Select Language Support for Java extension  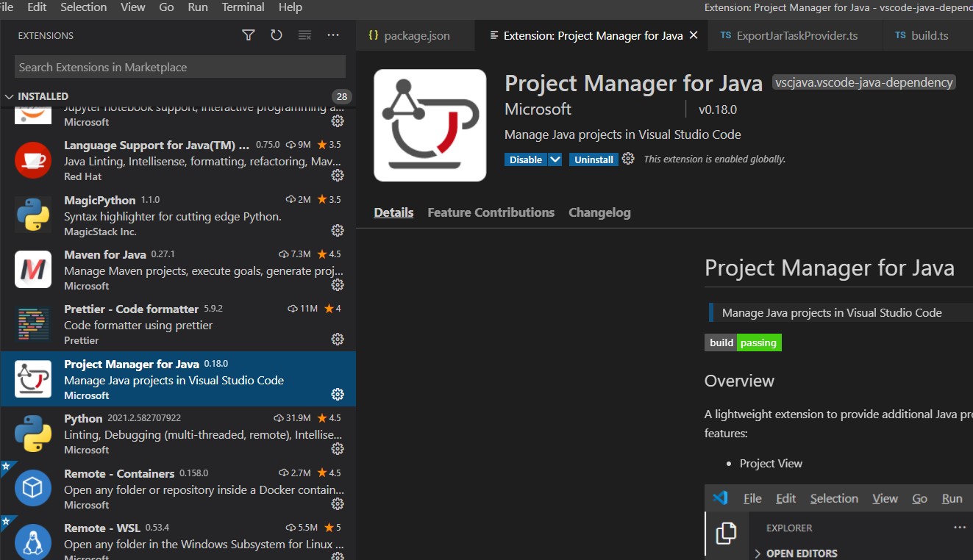178,159
